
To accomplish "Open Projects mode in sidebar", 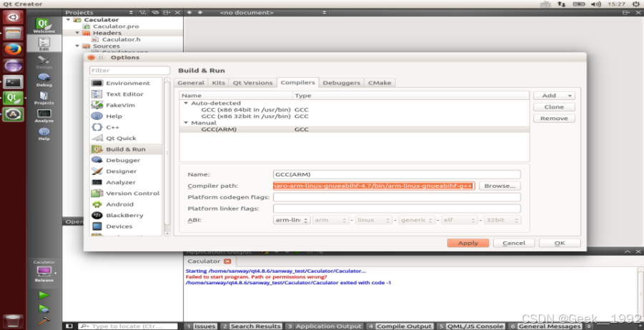I will [44, 98].
